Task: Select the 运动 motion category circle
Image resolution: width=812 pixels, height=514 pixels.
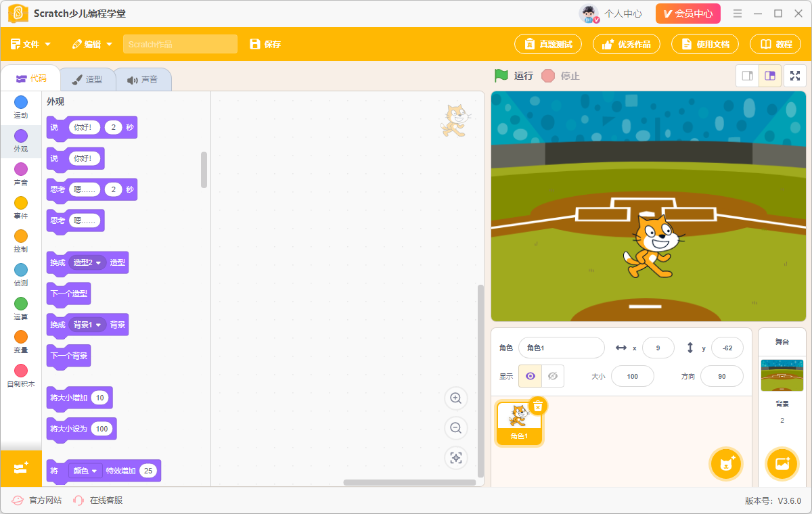Action: point(21,102)
